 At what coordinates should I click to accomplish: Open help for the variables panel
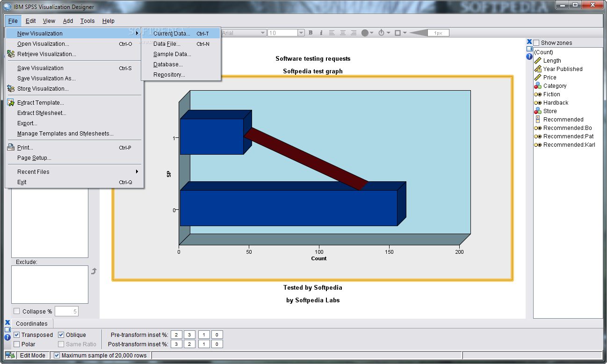coord(529,57)
